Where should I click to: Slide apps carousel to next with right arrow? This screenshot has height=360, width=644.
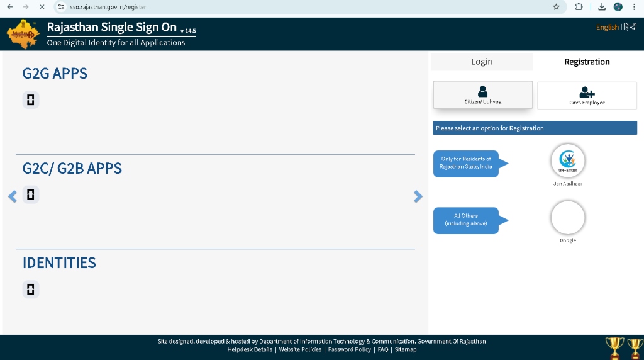(x=418, y=196)
